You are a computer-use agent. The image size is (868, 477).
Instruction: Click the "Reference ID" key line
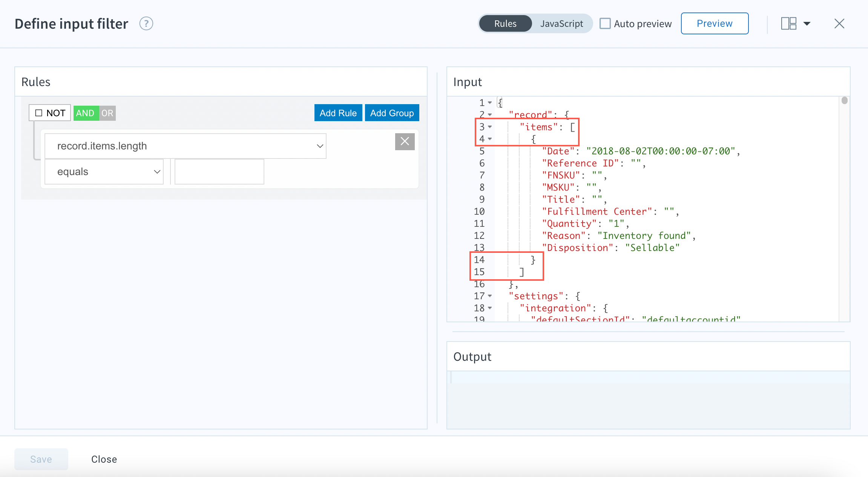(594, 163)
